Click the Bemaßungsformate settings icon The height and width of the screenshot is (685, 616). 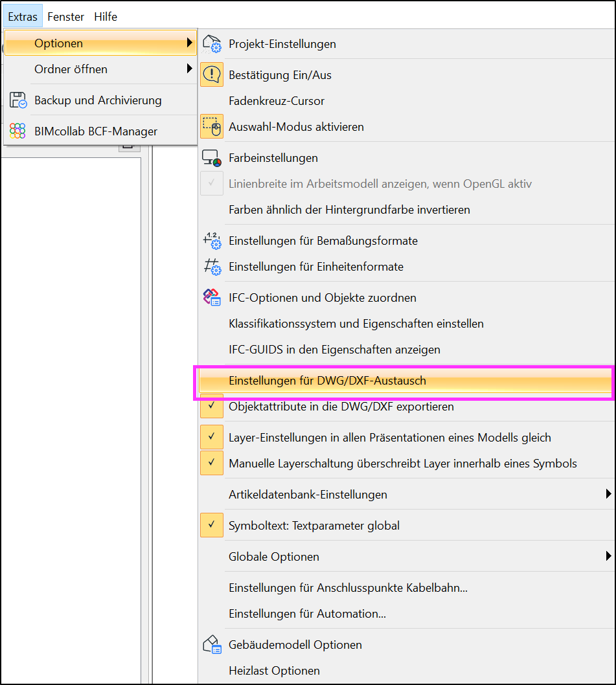tap(212, 241)
